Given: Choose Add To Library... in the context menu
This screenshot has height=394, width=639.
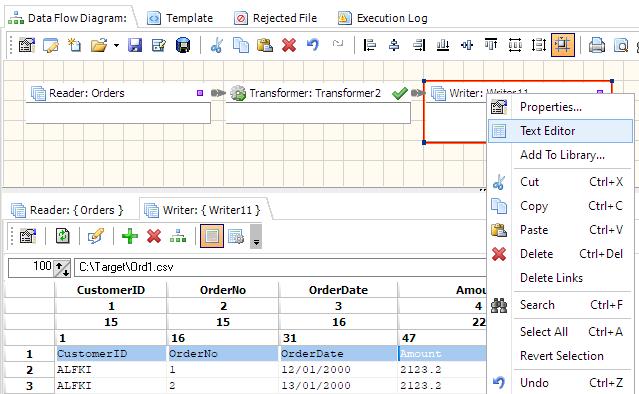Looking at the screenshot, I should [x=560, y=155].
